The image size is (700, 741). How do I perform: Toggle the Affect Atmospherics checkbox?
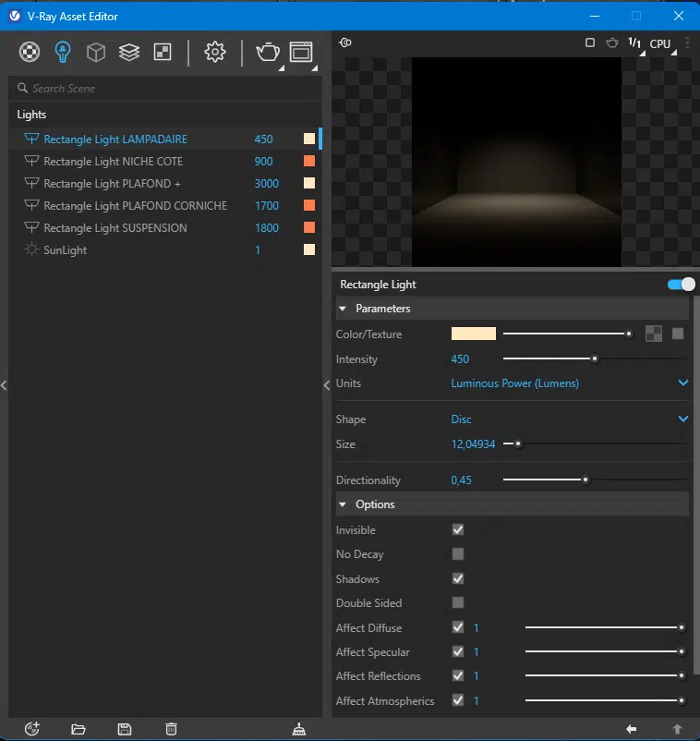coord(458,700)
